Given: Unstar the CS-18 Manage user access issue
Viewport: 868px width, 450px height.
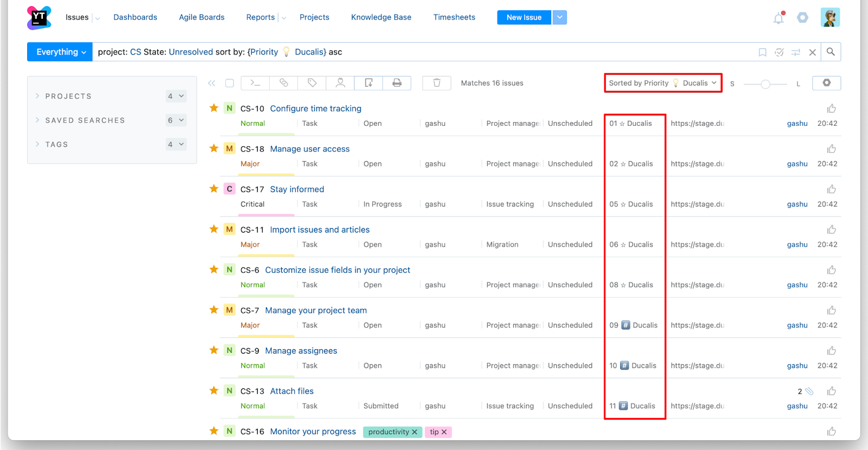Looking at the screenshot, I should click(x=214, y=149).
